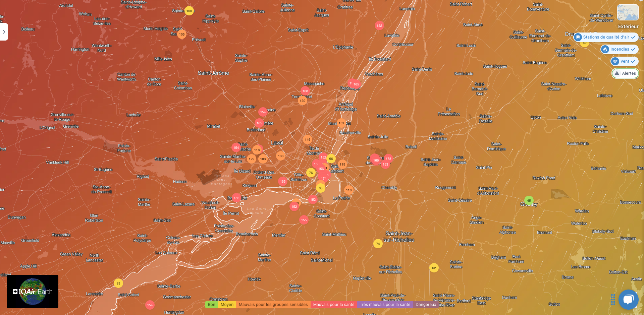
Task: Click the Alertes button
Action: [x=625, y=73]
